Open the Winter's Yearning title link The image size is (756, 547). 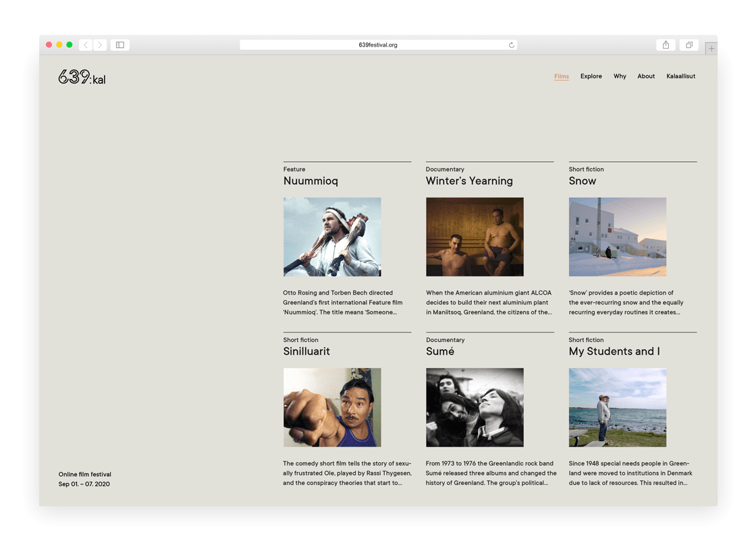point(469,181)
